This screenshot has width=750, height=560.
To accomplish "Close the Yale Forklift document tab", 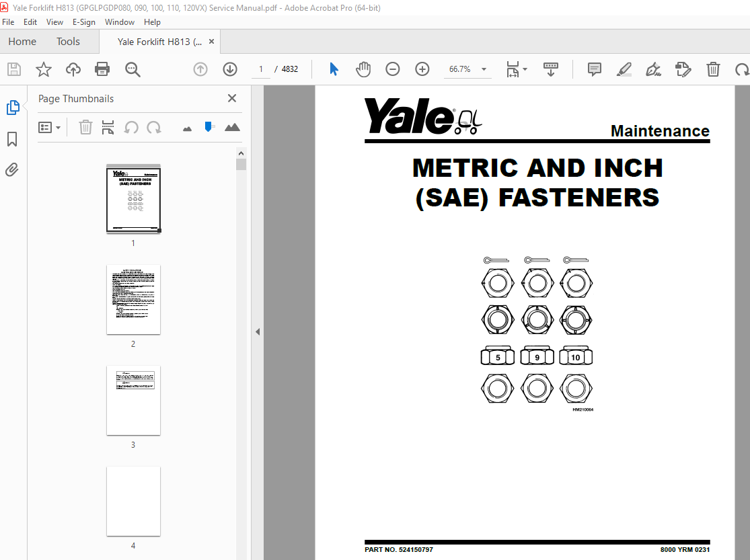I will (211, 42).
